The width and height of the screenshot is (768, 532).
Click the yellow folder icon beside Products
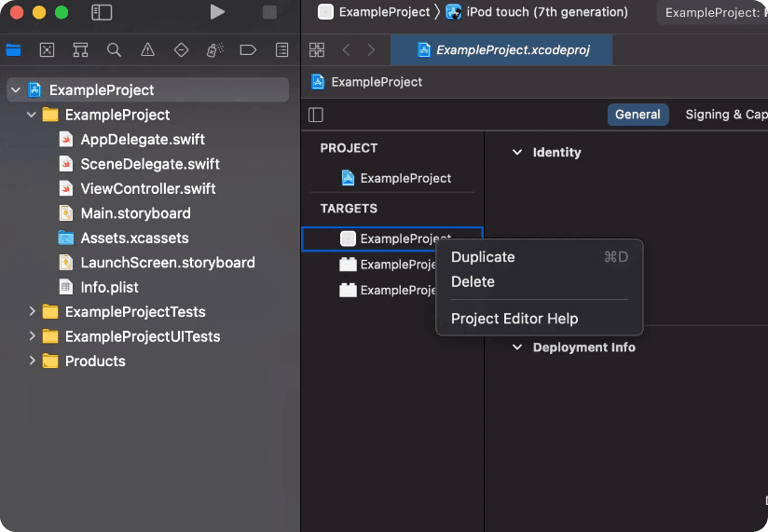[x=50, y=361]
